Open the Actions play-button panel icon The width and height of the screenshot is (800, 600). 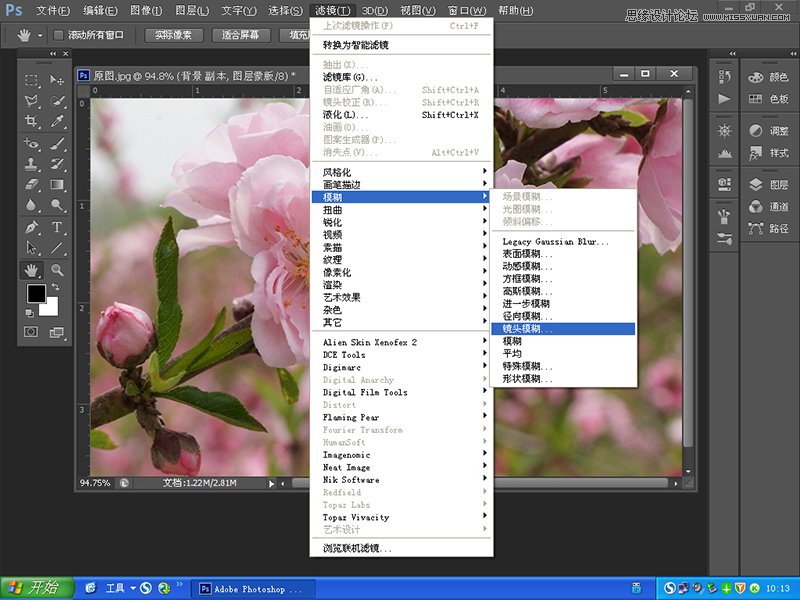(x=724, y=99)
